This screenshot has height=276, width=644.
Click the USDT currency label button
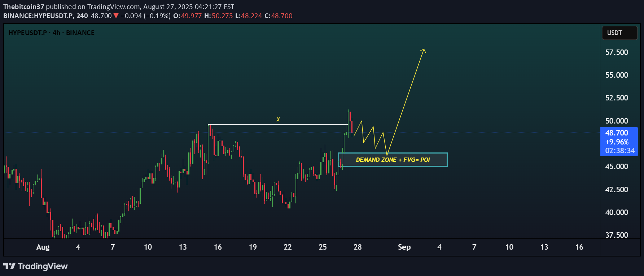tap(619, 33)
